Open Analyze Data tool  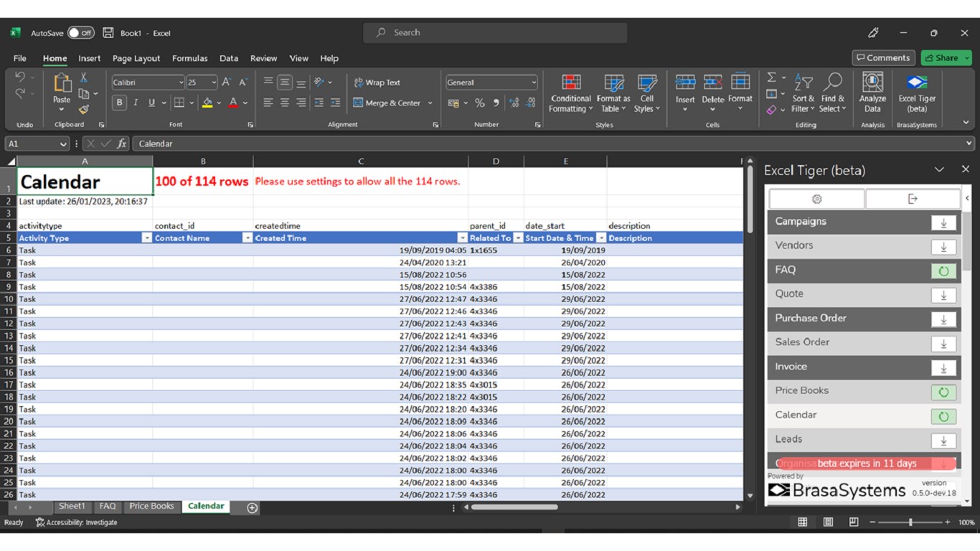[x=872, y=93]
